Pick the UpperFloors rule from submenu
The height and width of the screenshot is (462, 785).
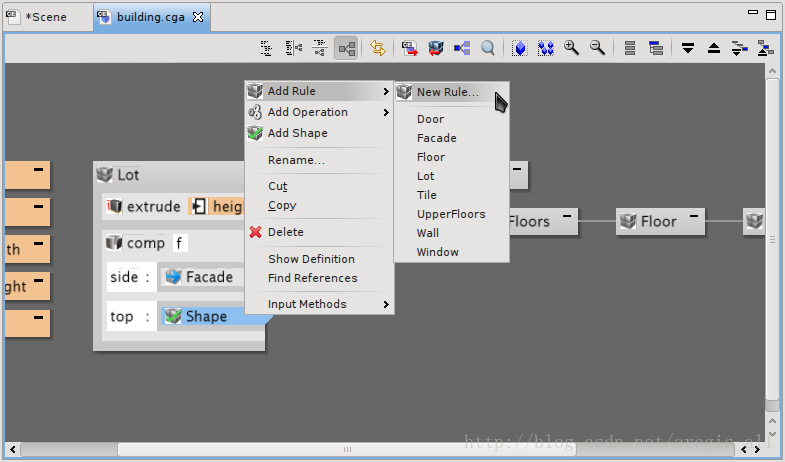click(x=452, y=214)
